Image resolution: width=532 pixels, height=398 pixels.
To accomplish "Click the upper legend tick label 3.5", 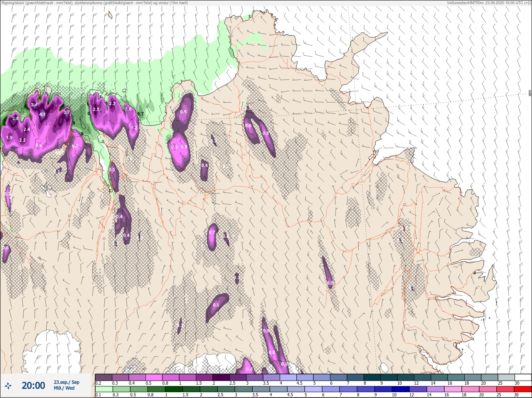I will [265, 383].
